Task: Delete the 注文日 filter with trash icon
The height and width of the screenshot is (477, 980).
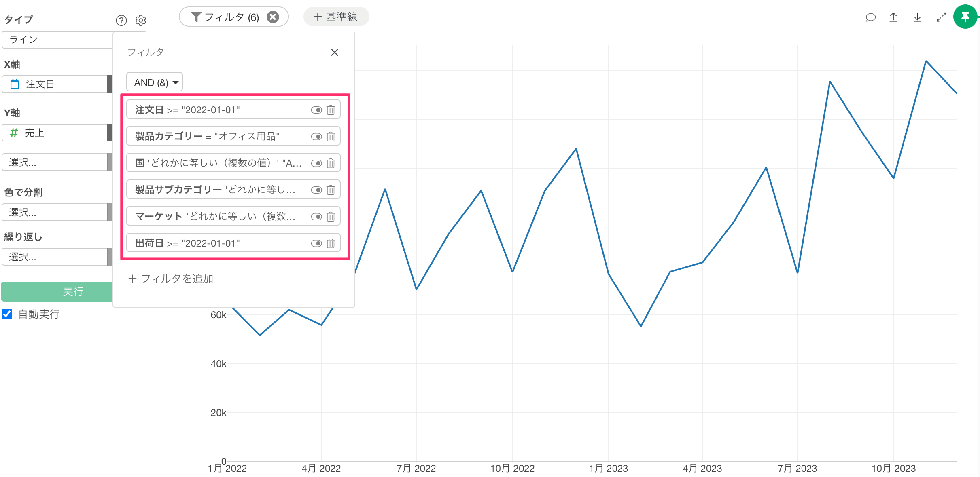Action: [331, 110]
